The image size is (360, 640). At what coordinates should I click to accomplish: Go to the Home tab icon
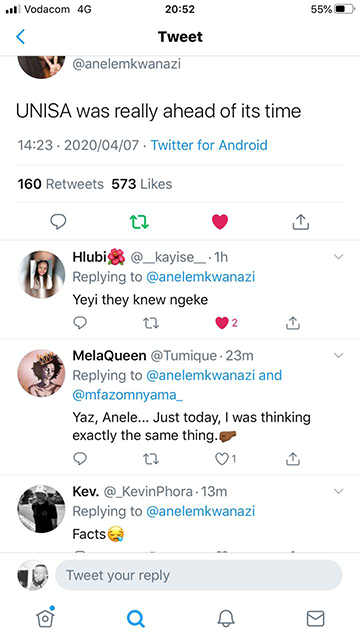[46, 617]
